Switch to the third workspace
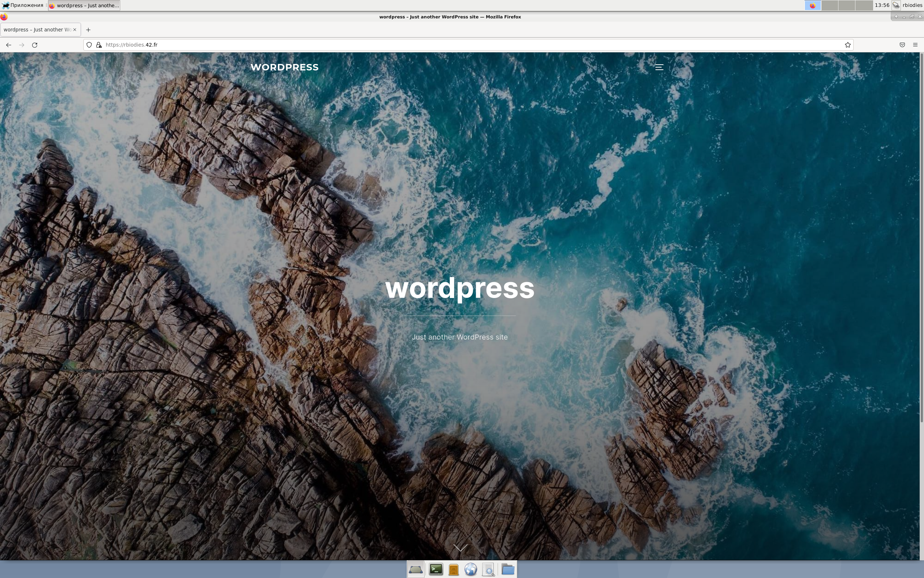This screenshot has height=578, width=924. pyautogui.click(x=846, y=5)
